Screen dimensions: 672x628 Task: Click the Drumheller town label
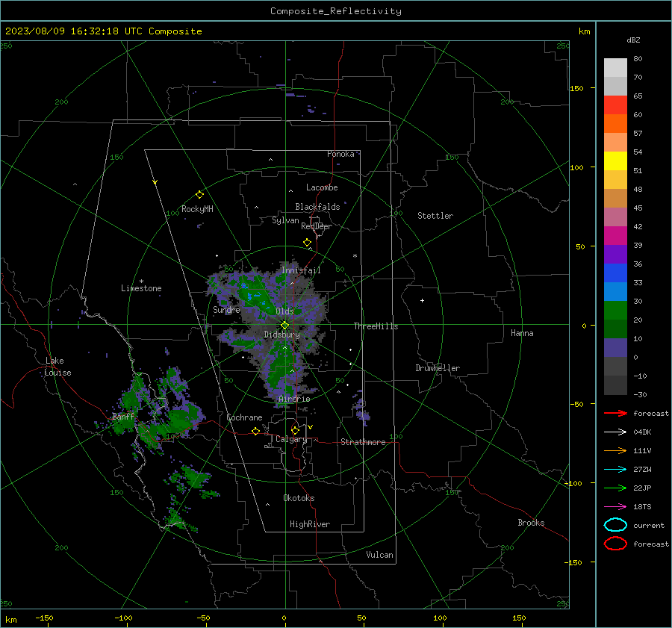pos(438,368)
